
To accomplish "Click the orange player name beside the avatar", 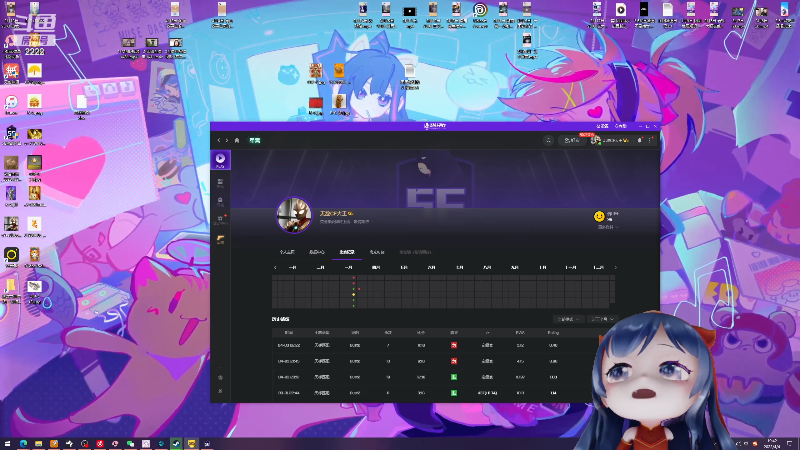I will tap(334, 213).
